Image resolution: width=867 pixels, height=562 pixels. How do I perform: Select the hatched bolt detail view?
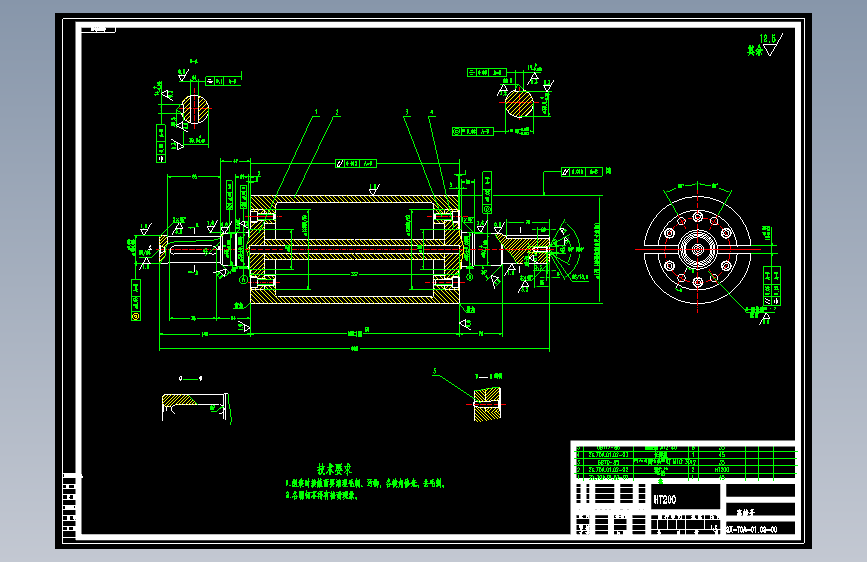point(487,404)
